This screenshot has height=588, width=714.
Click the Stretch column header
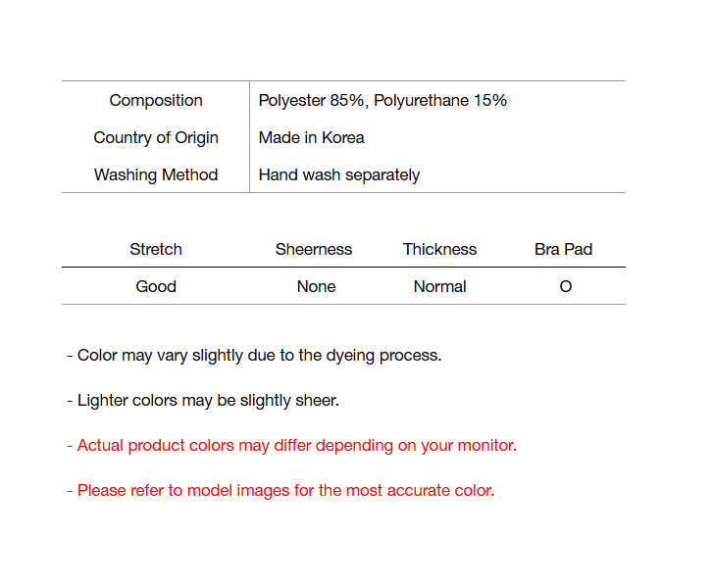click(x=156, y=249)
